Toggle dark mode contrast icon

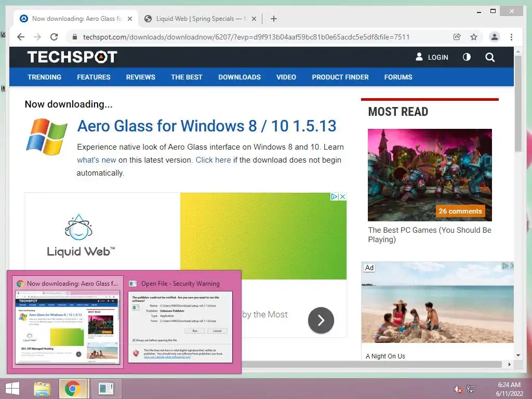467,57
